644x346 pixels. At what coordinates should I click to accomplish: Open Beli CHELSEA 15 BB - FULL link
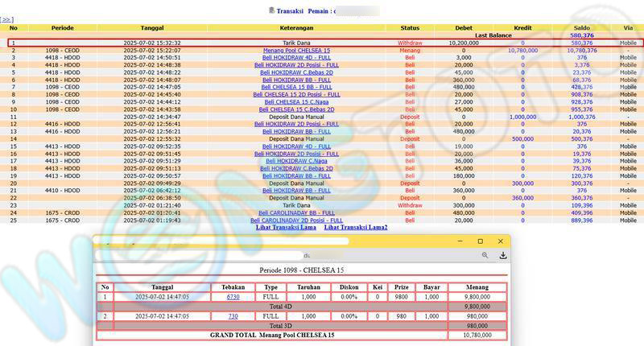[x=296, y=87]
